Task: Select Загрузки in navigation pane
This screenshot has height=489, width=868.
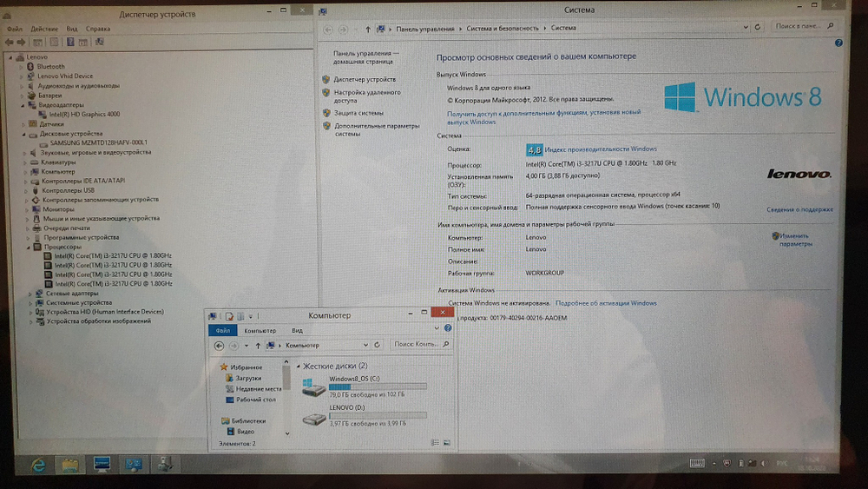Action: (248, 378)
